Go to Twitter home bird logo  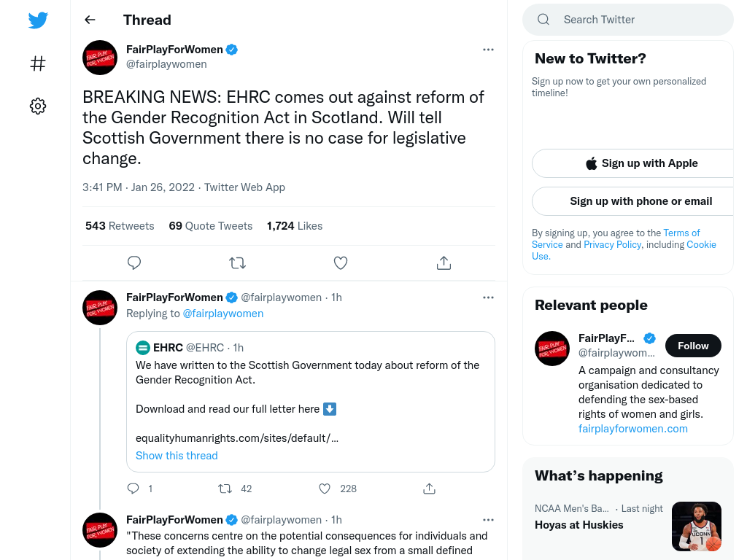(x=38, y=20)
